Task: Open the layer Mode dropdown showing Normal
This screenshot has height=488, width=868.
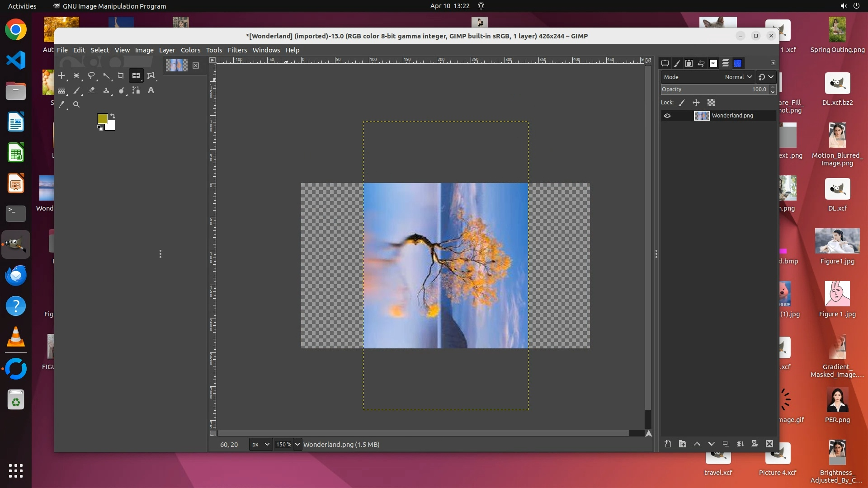Action: (x=738, y=77)
